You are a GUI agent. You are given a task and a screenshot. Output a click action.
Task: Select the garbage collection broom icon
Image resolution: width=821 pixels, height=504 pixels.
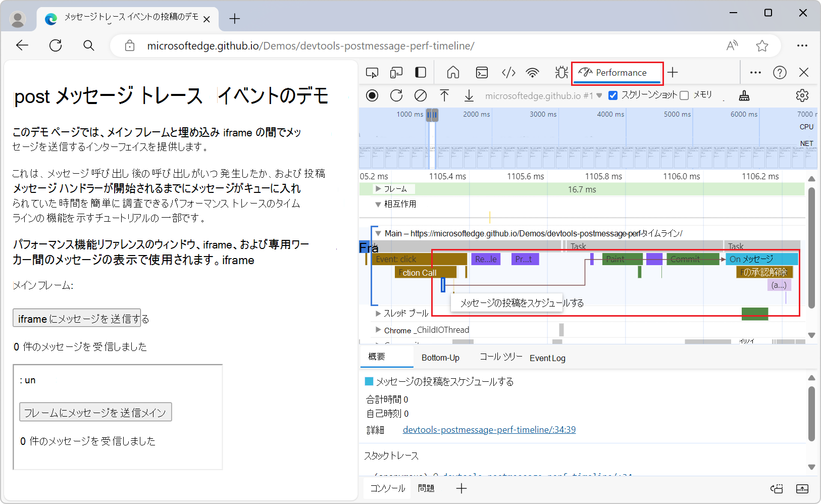(x=744, y=95)
